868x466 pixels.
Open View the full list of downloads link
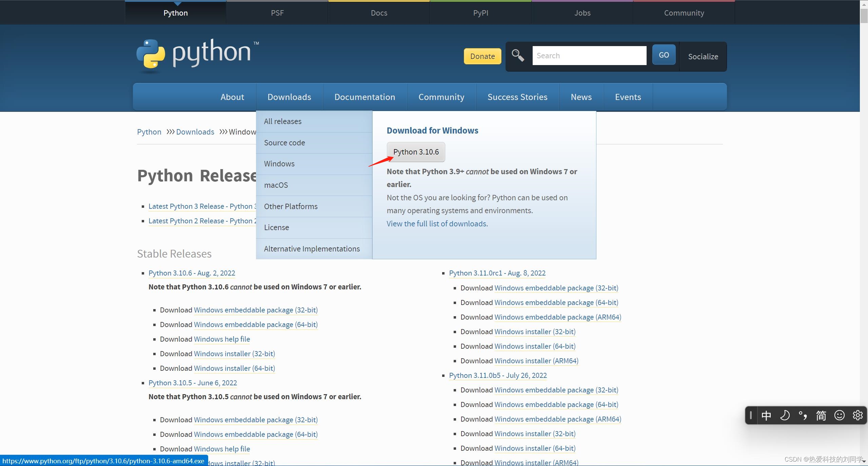coord(437,224)
